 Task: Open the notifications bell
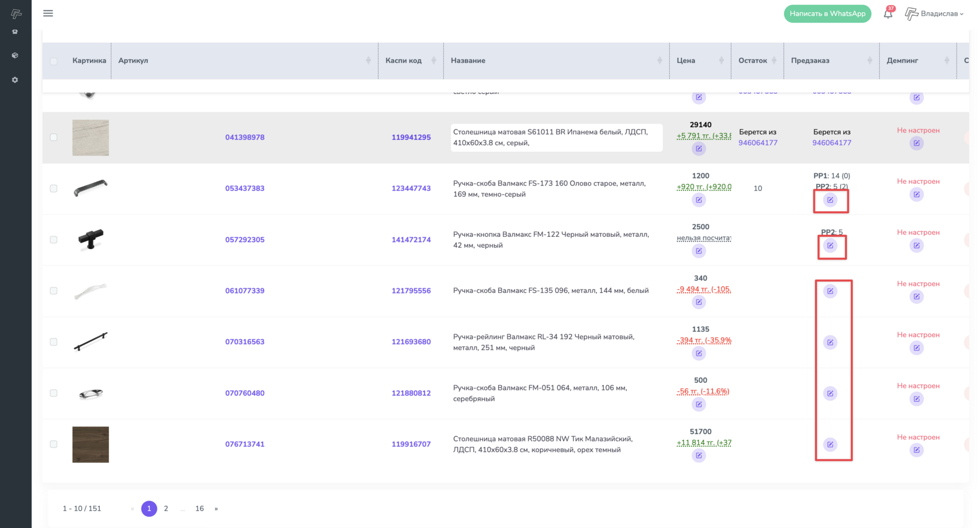pos(887,13)
